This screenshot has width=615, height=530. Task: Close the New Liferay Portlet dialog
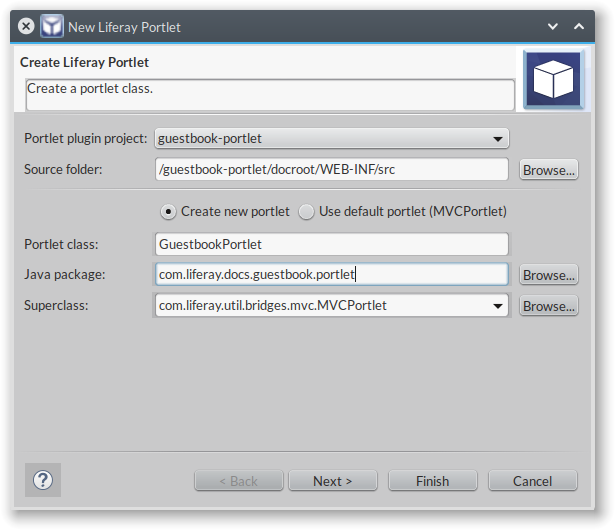coord(26,26)
